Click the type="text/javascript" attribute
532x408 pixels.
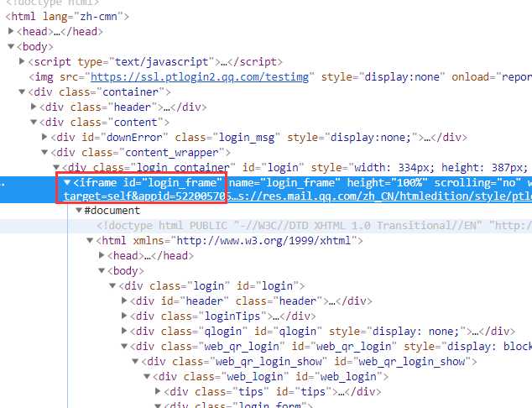pos(147,62)
